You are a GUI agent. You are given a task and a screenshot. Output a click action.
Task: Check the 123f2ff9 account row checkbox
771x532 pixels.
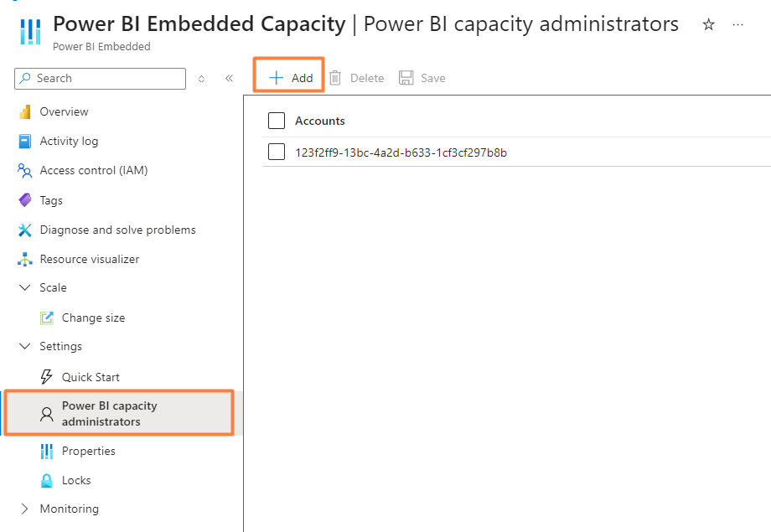click(277, 152)
